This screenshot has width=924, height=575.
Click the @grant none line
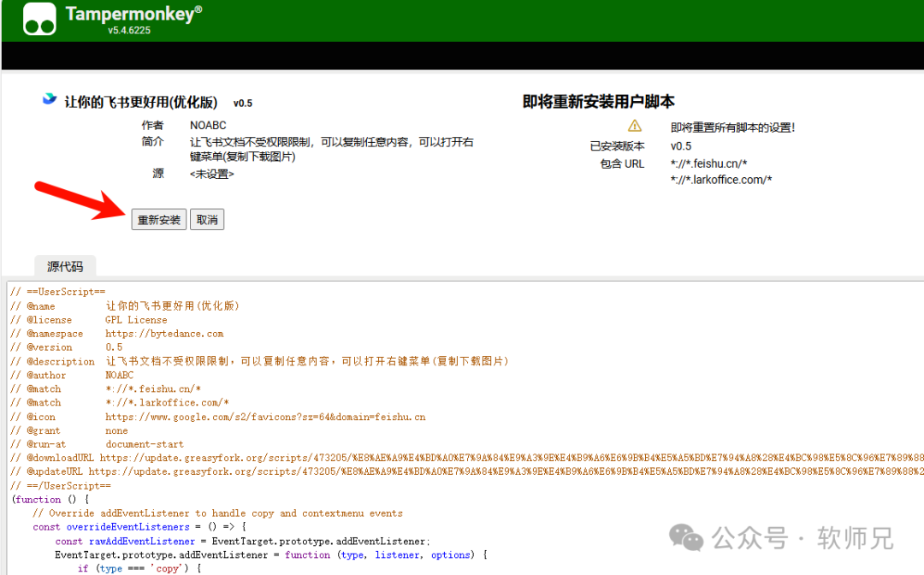[69, 430]
